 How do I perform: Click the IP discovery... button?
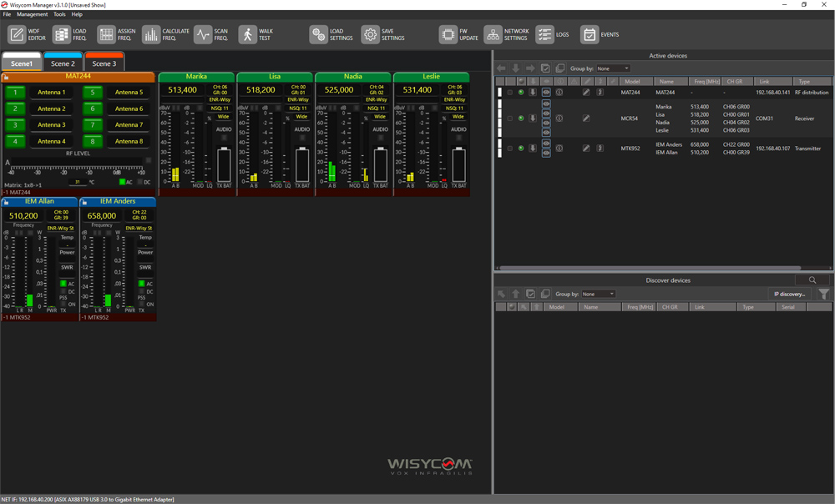[x=789, y=294]
